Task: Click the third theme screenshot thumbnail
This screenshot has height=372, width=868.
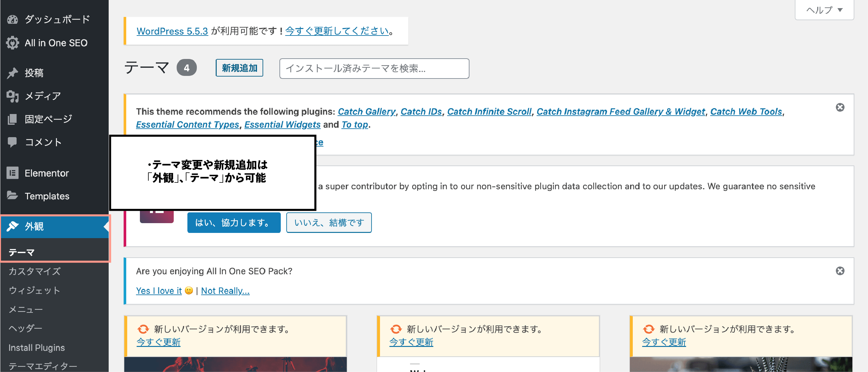Action: (740, 365)
